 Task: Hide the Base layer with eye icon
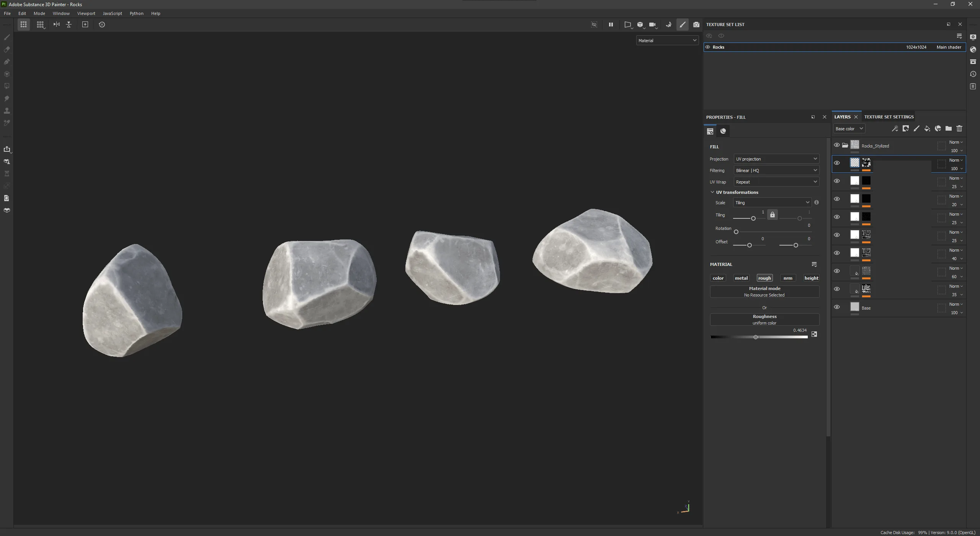(837, 307)
